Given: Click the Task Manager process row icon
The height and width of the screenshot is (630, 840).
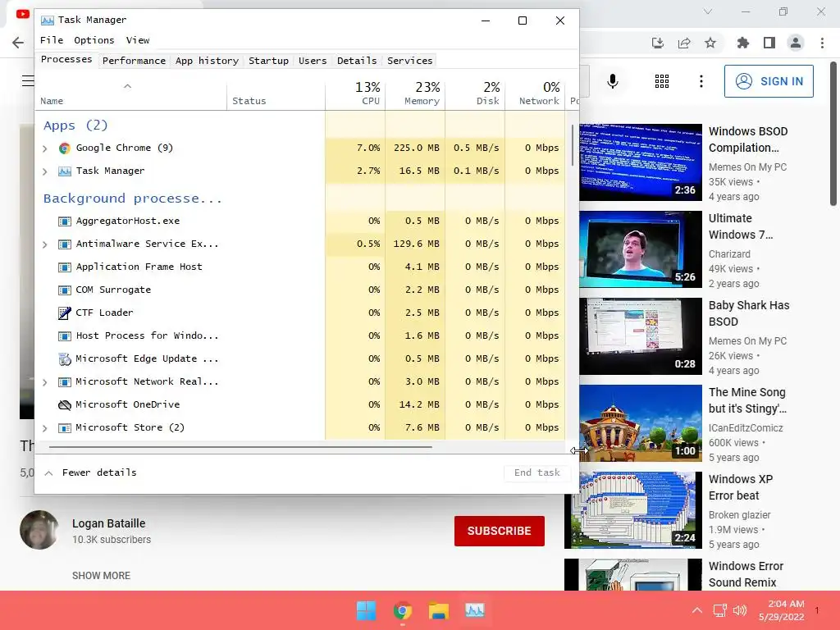Looking at the screenshot, I should point(65,171).
